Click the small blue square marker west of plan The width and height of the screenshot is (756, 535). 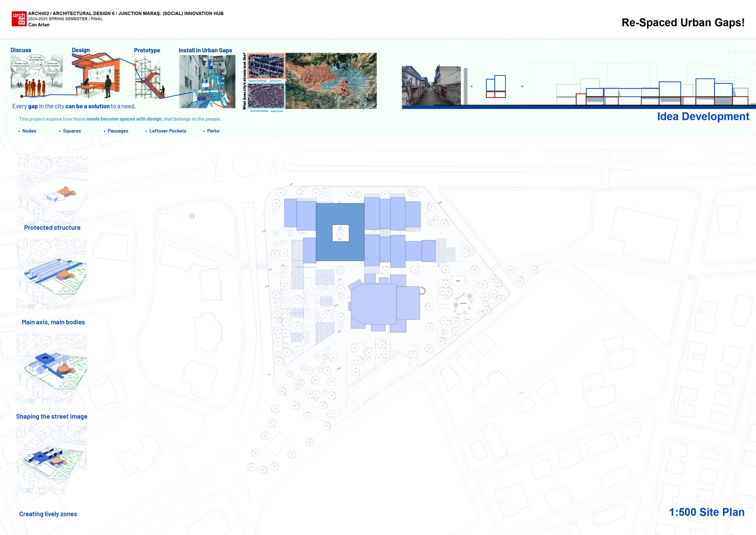pyautogui.click(x=192, y=216)
